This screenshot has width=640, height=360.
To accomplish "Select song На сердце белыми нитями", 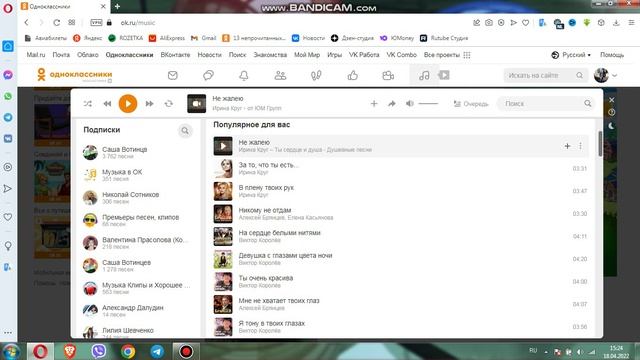I will (x=279, y=233).
